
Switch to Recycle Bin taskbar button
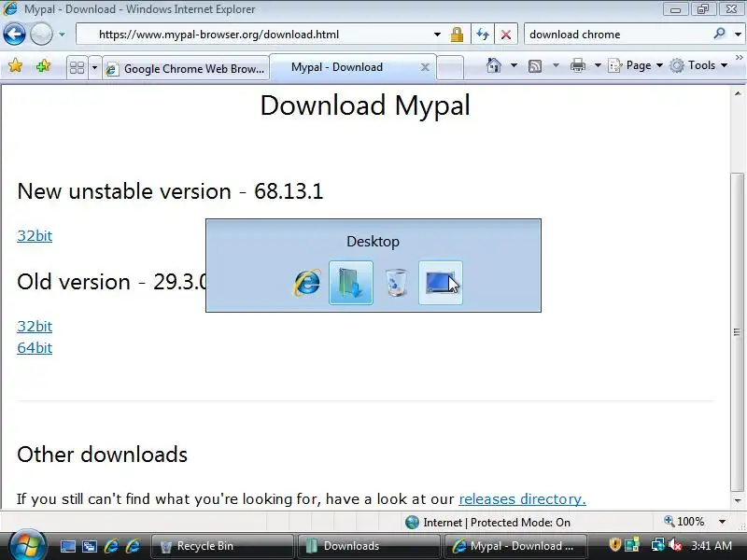(x=222, y=546)
